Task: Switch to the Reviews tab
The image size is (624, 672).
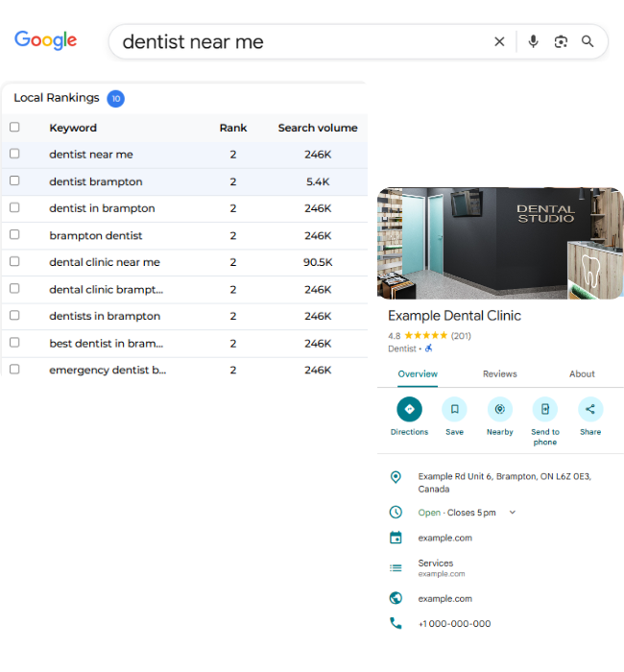Action: pyautogui.click(x=500, y=374)
